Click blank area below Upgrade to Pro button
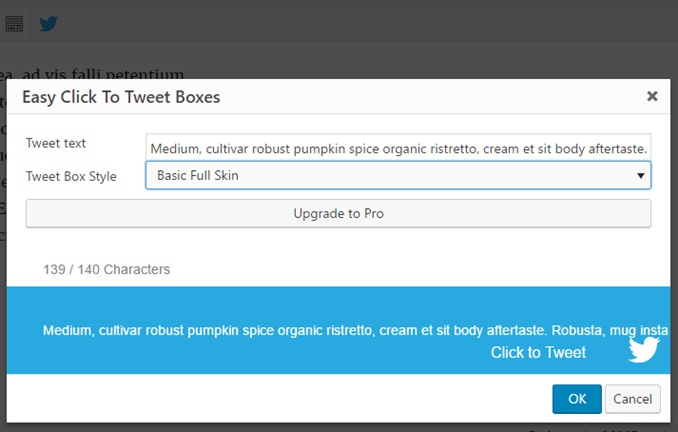The width and height of the screenshot is (678, 432). 338,244
